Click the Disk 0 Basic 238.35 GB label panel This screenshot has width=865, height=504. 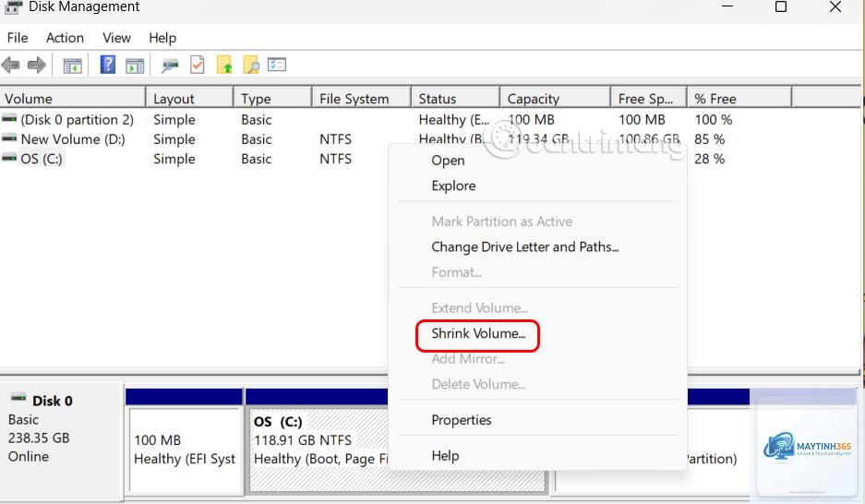point(61,441)
